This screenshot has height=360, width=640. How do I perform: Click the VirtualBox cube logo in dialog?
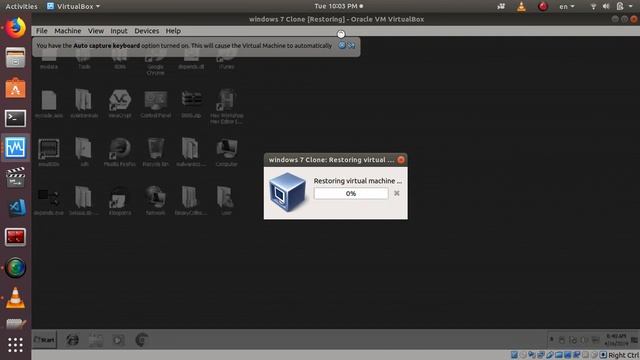pyautogui.click(x=287, y=192)
